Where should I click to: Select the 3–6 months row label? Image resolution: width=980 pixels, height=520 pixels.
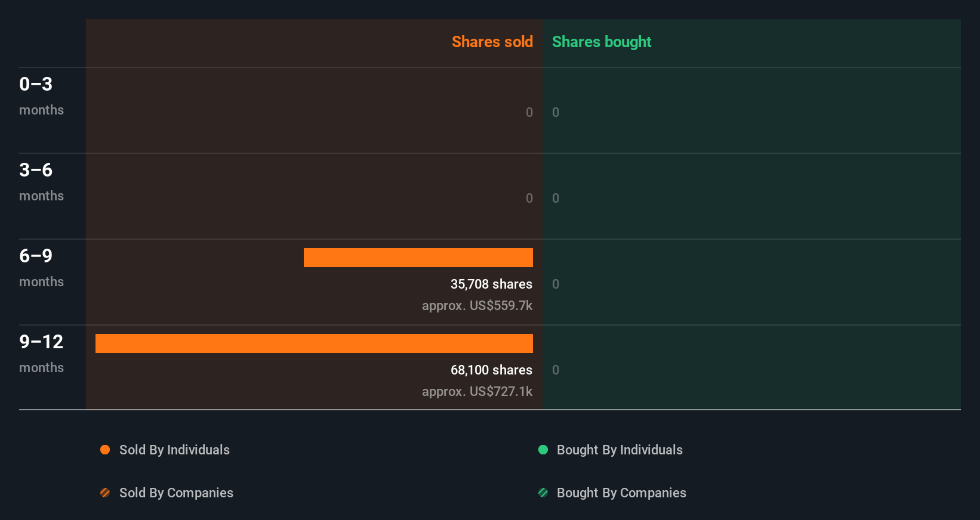coord(41,182)
